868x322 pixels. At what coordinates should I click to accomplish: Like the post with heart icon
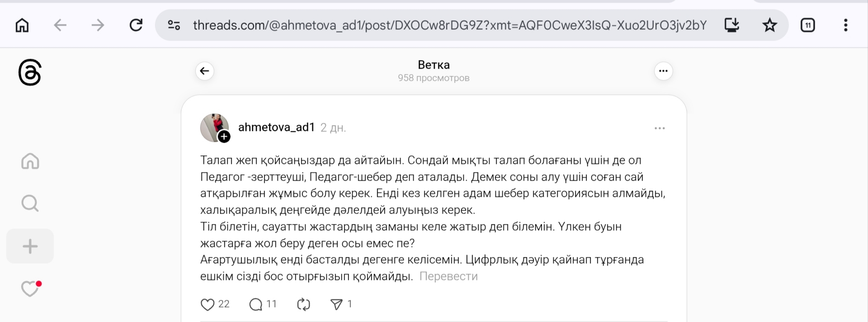click(208, 305)
